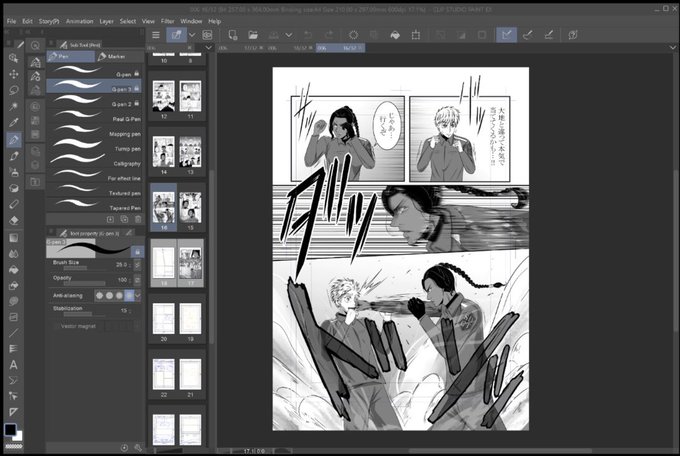
Task: Enable the Vector magnet checkbox
Action: (56, 326)
